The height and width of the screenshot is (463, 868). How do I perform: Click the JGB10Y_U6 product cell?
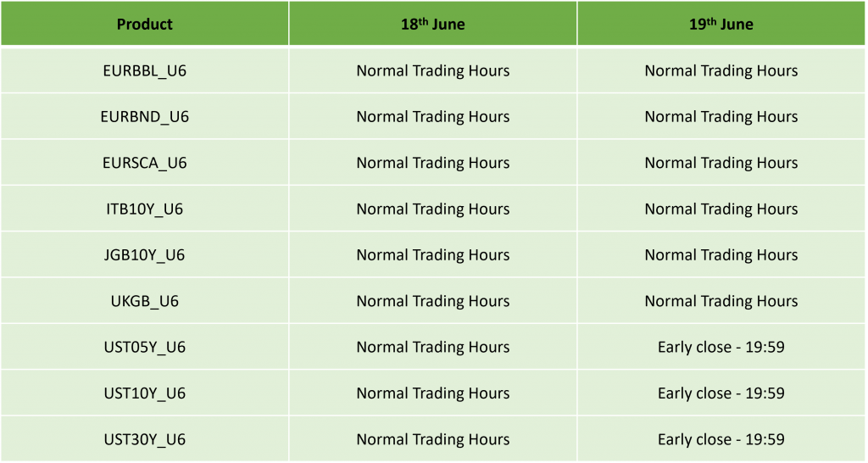(144, 254)
